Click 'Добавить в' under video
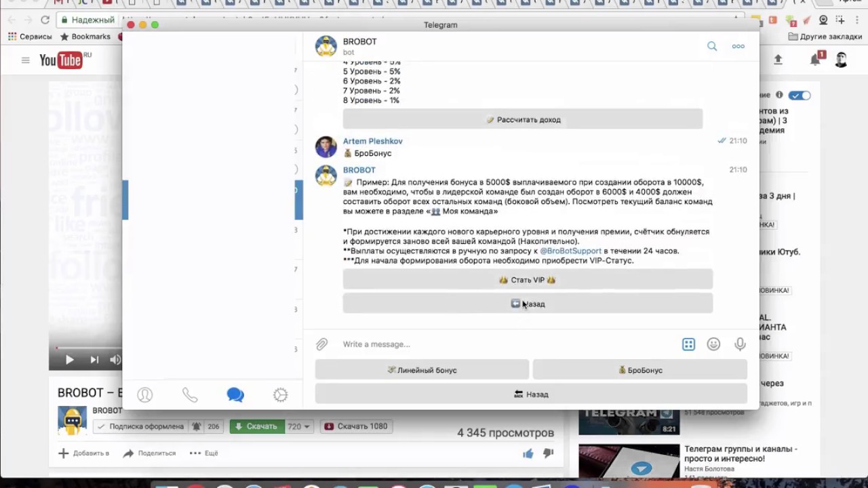Viewport: 868px width, 488px height. tap(83, 453)
